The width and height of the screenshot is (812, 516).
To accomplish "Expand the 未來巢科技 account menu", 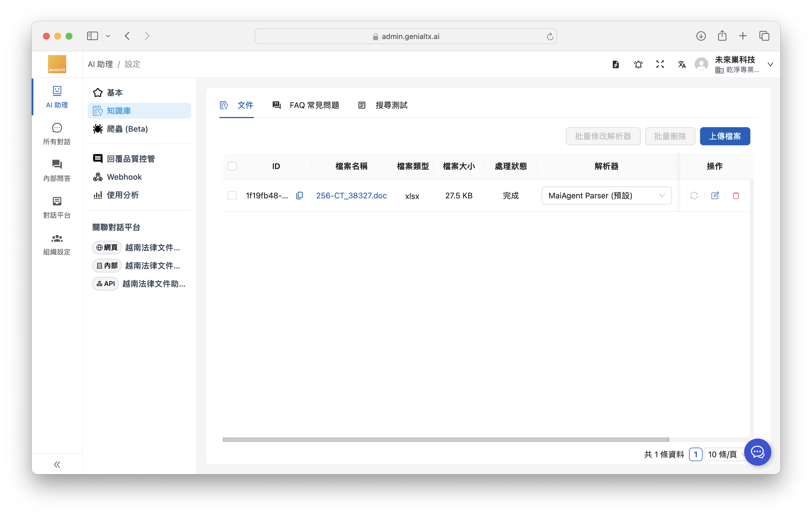I will (770, 64).
